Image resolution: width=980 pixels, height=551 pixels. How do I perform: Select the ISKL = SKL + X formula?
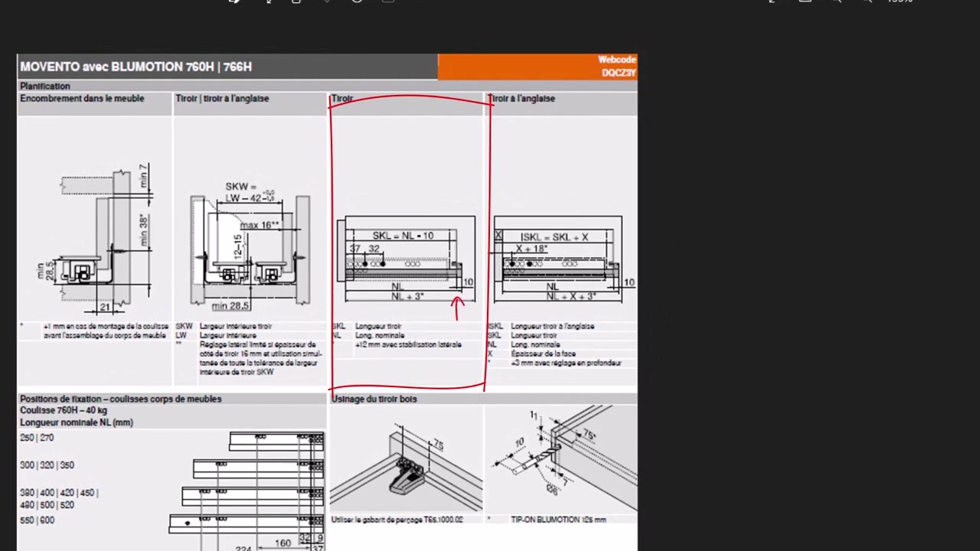[x=554, y=237]
